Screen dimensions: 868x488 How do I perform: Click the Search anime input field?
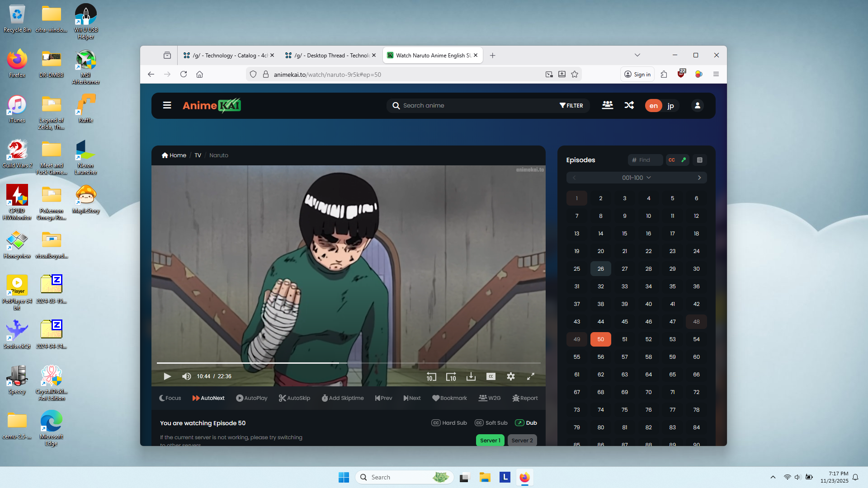[x=475, y=106]
